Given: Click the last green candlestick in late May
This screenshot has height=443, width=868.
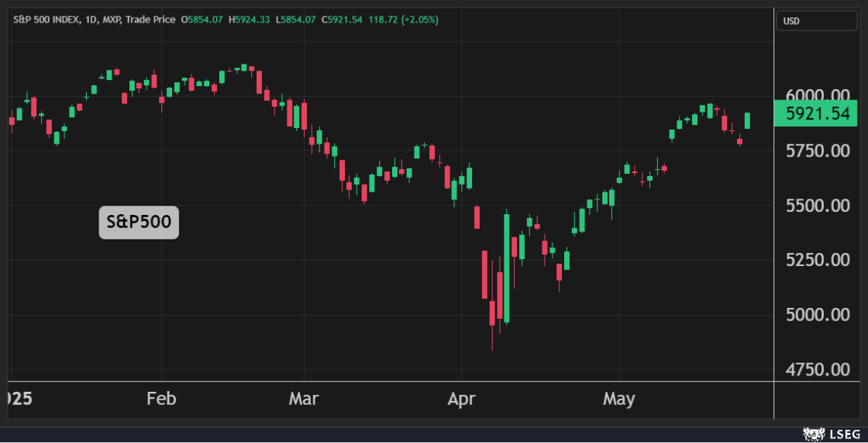Looking at the screenshot, I should tap(747, 120).
